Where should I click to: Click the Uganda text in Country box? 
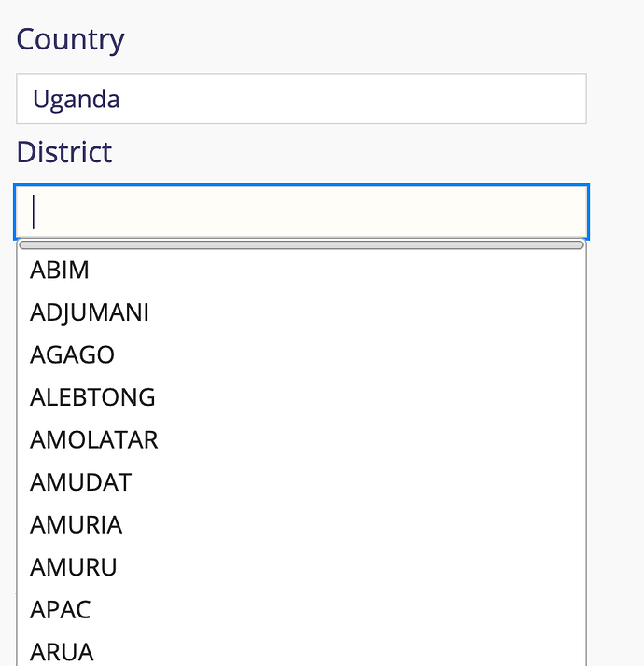tap(77, 100)
